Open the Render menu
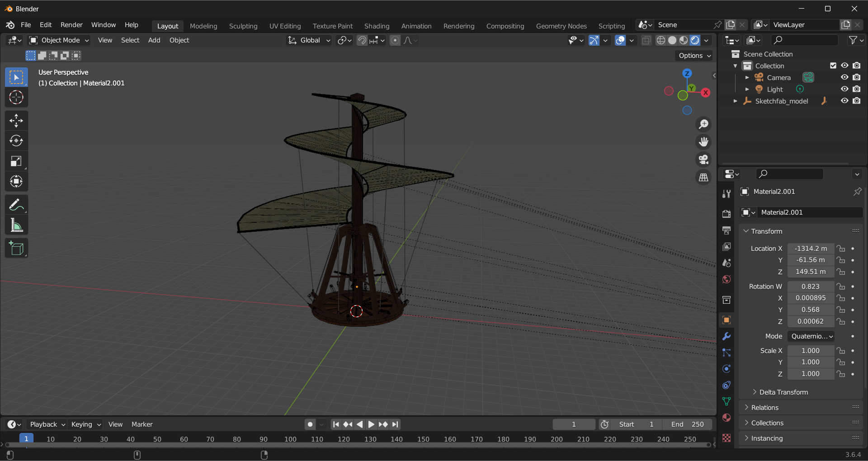The width and height of the screenshot is (868, 461). (71, 25)
